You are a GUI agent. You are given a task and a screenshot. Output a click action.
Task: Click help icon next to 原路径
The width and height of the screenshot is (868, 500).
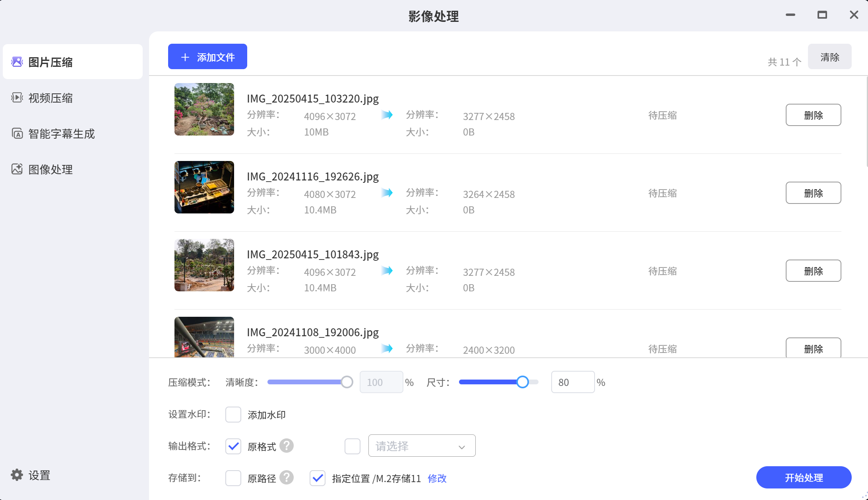[x=286, y=477]
